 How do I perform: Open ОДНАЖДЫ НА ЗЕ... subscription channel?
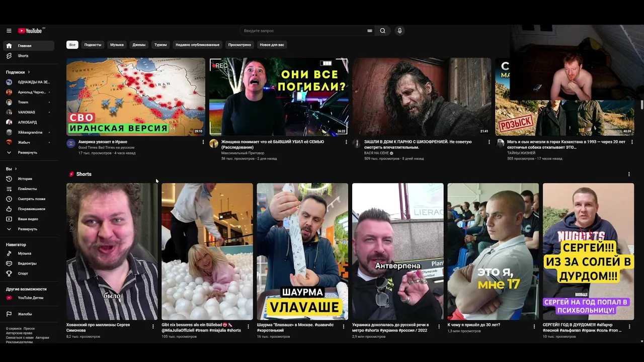(x=29, y=82)
